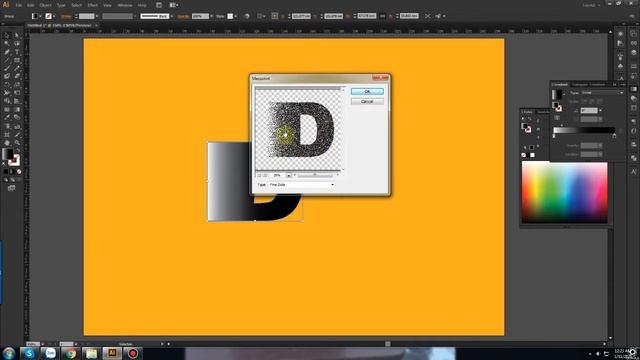The width and height of the screenshot is (640, 360).
Task: Open Chrome from the taskbar
Action: tap(71, 353)
